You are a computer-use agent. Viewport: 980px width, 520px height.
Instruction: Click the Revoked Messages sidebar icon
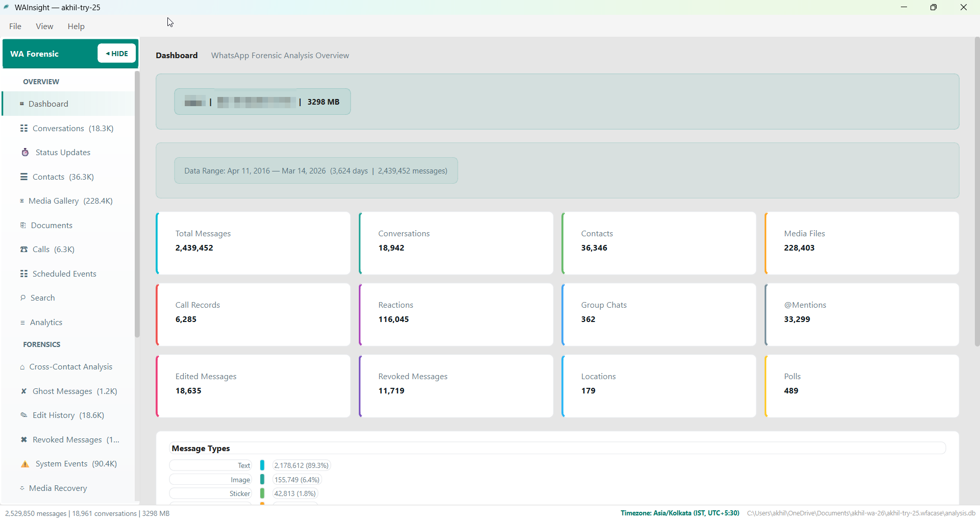[x=24, y=440]
